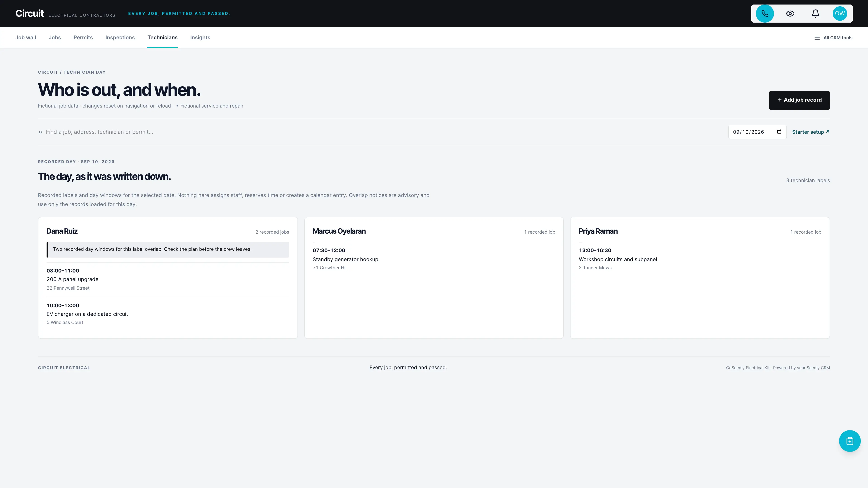
Task: Open the OW user avatar menu
Action: (840, 14)
